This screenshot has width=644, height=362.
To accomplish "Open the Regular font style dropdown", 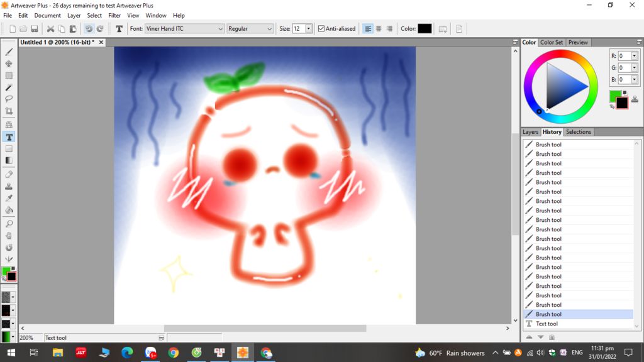I will (x=250, y=29).
